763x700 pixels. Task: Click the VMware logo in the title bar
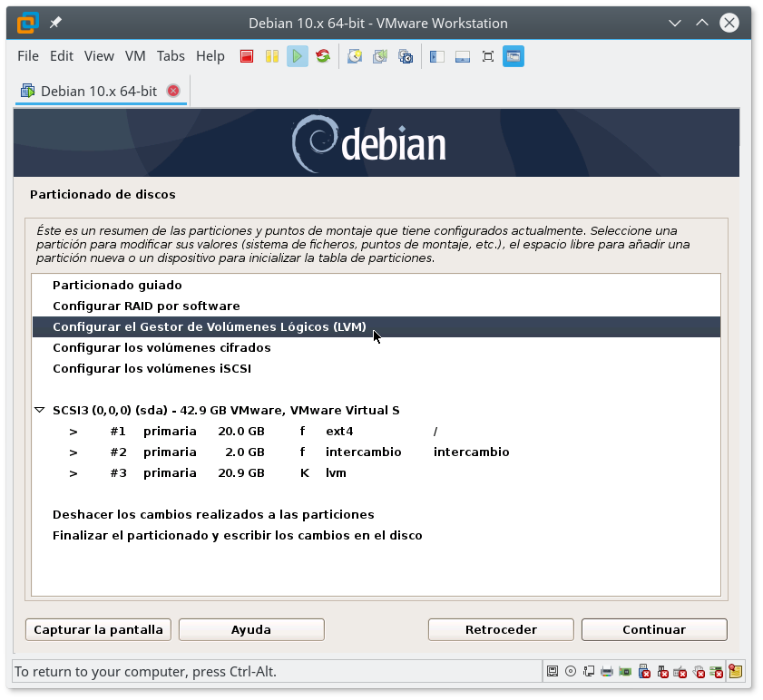click(x=28, y=23)
